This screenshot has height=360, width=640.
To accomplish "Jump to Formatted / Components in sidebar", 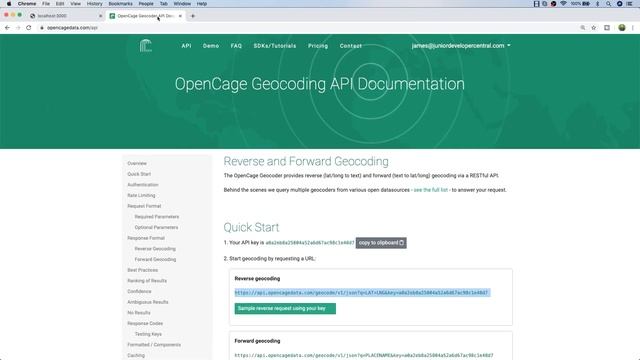I will [x=154, y=344].
